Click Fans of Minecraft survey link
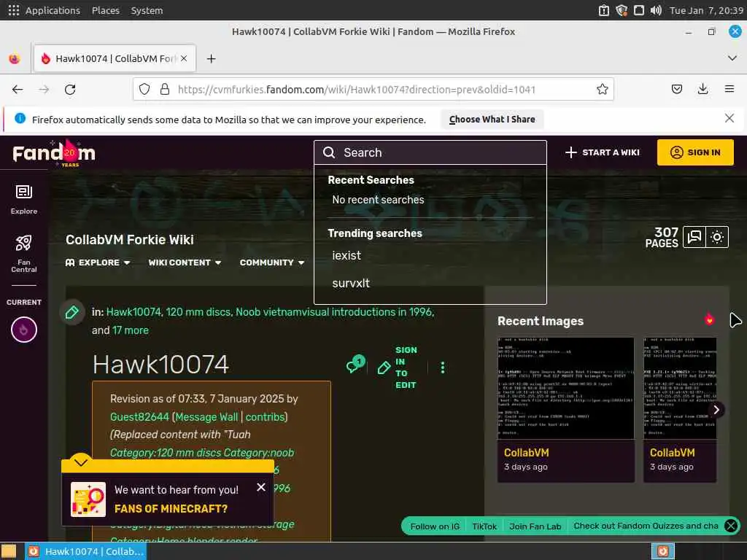The image size is (747, 560). (x=171, y=508)
